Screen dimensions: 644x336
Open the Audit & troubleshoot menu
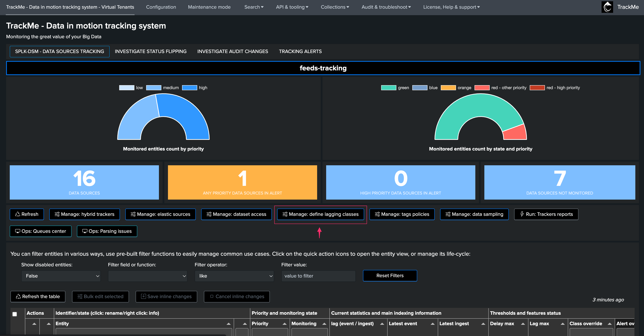pos(386,7)
